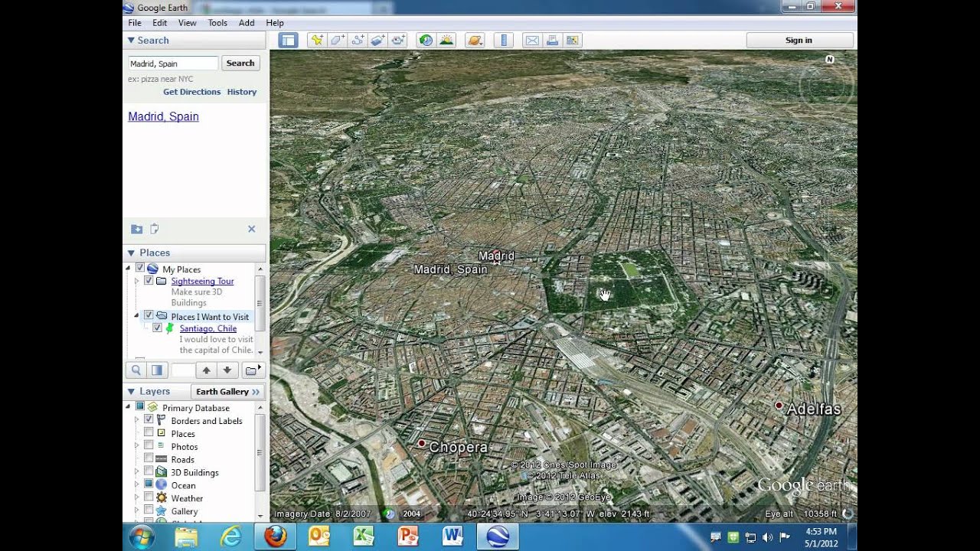
Task: Open Microsoft Word from the taskbar
Action: click(452, 537)
